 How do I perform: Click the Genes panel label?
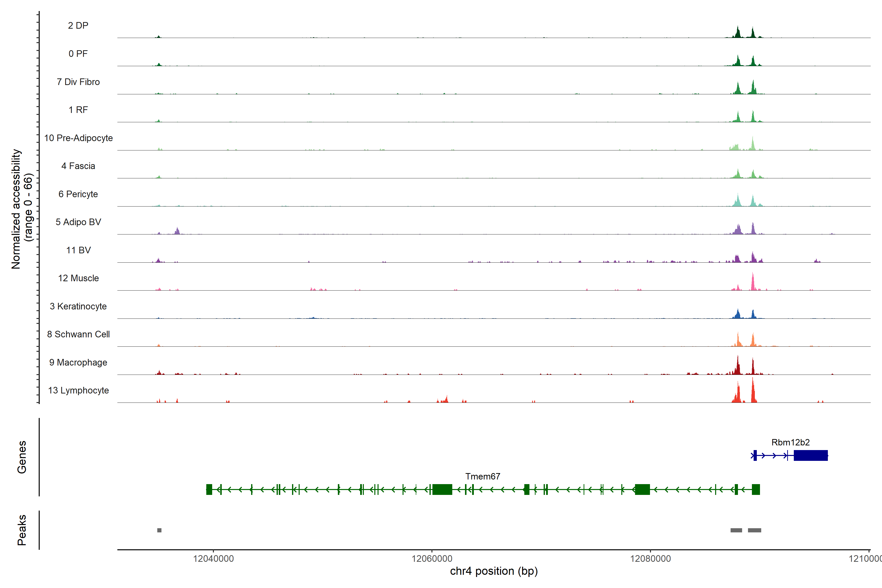pyautogui.click(x=22, y=457)
